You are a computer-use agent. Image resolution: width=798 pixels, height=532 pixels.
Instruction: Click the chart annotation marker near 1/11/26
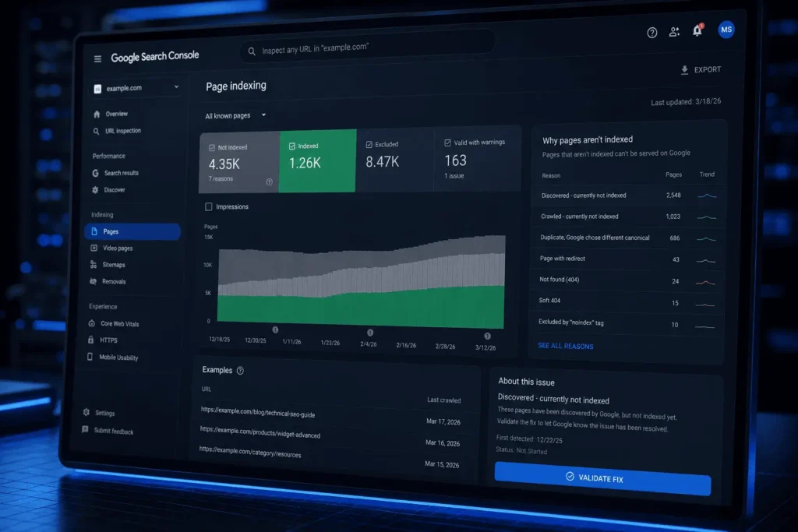[x=275, y=330]
